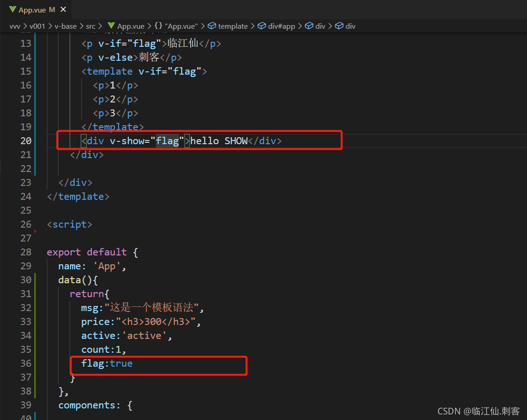Click the cube icon before template breadcrumb

(x=212, y=26)
